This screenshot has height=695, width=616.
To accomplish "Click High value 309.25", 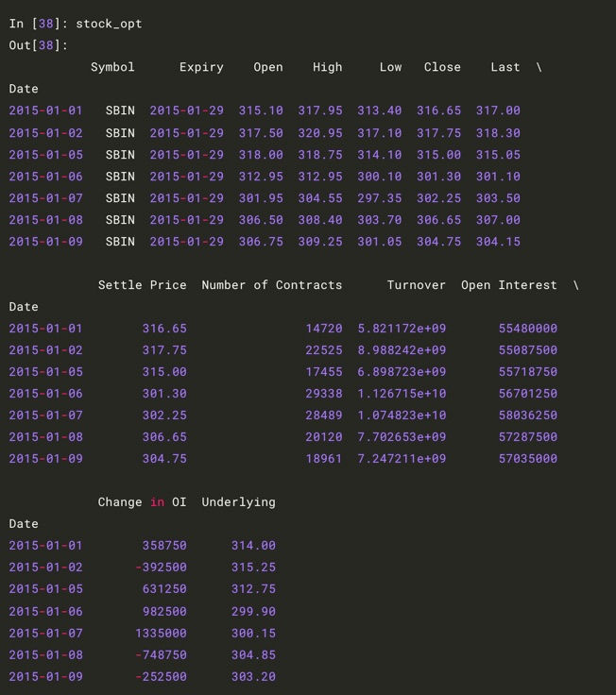I will (320, 242).
